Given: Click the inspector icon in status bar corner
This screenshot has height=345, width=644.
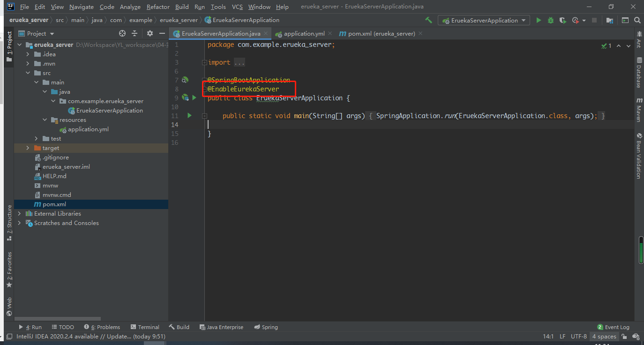Looking at the screenshot, I should tap(636, 337).
